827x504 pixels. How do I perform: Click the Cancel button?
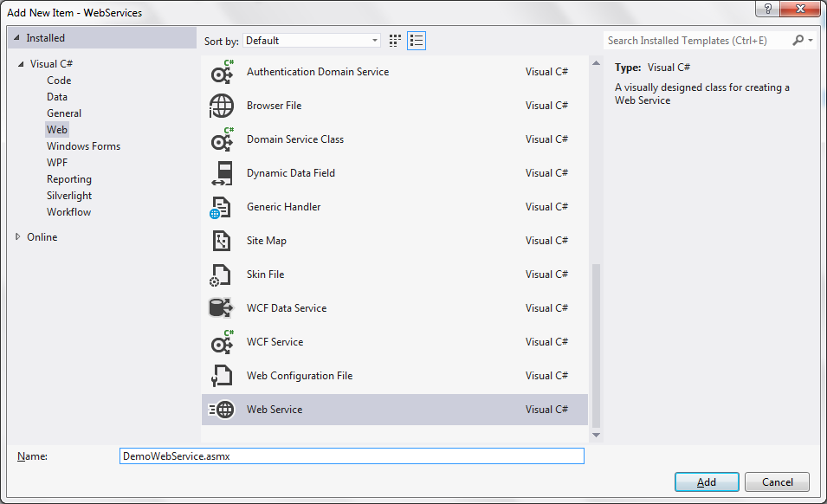click(x=777, y=482)
